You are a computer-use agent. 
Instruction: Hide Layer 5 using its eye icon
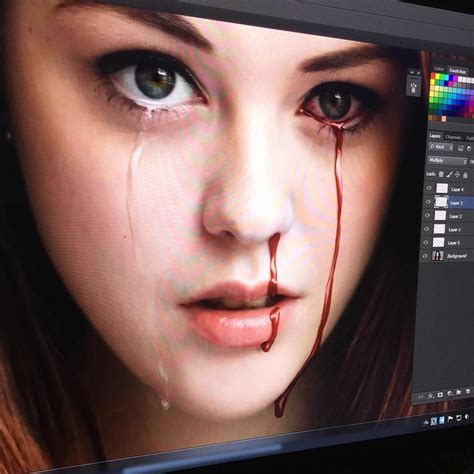click(x=426, y=242)
